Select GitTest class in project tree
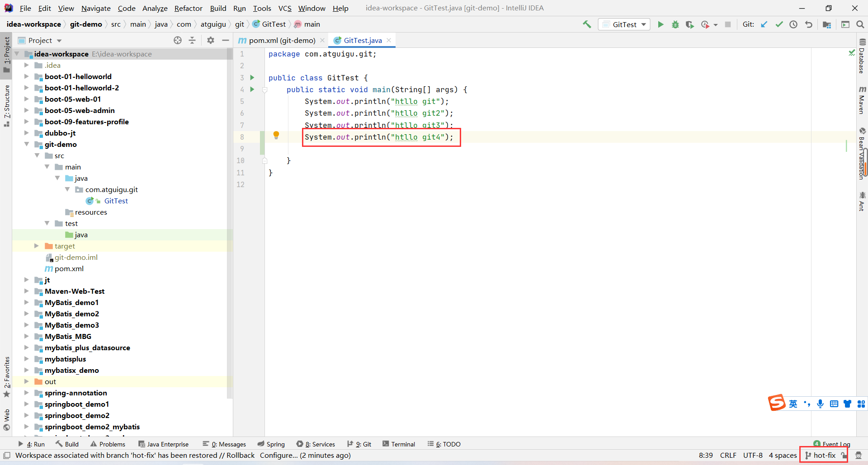Image resolution: width=868 pixels, height=465 pixels. click(x=116, y=201)
